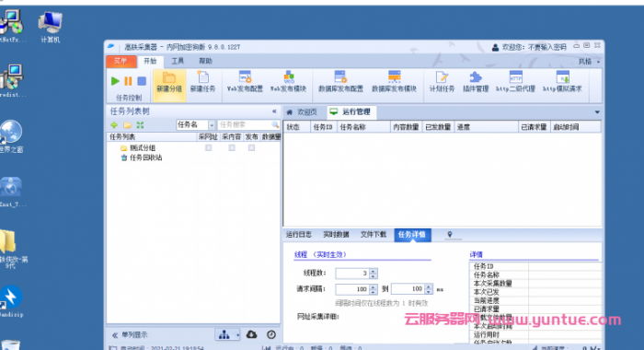
Task: Switch to 工具 ribbon tab
Action: (178, 62)
